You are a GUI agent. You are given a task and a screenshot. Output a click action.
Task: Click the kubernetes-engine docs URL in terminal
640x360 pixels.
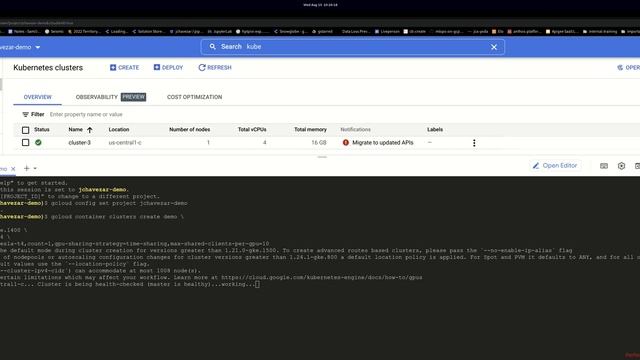(x=322, y=278)
